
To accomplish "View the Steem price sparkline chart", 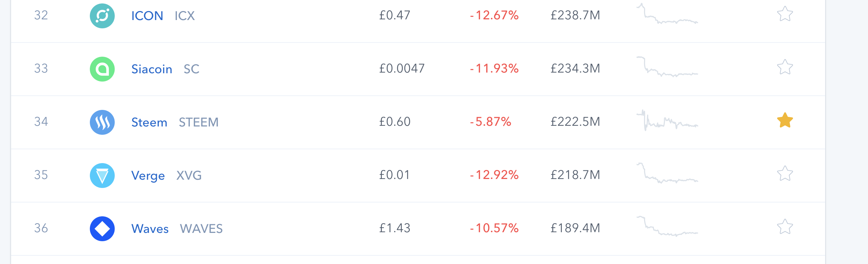I will (x=667, y=120).
